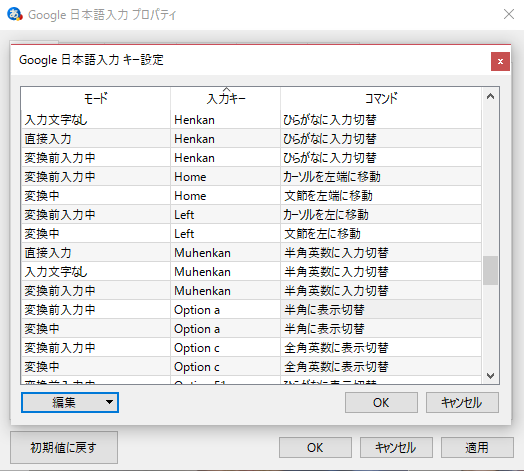The image size is (524, 471).
Task: Close the Google 日本語入力 プロパティ window
Action: click(x=509, y=14)
